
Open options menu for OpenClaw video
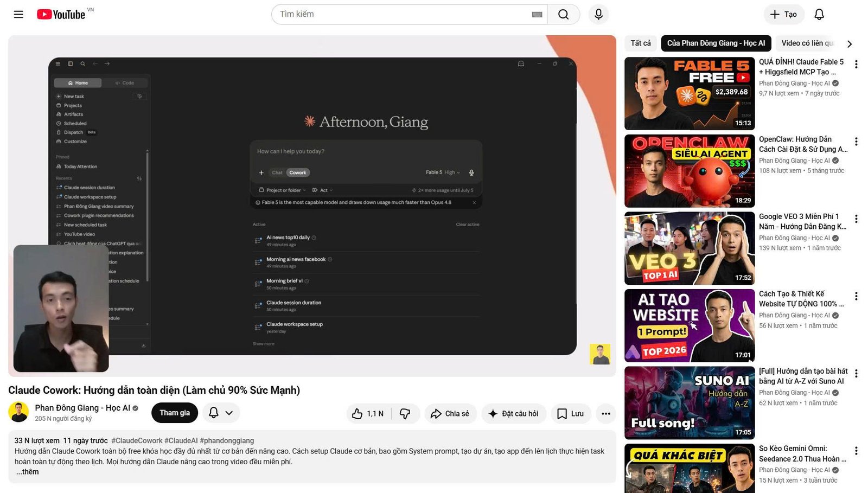click(856, 142)
